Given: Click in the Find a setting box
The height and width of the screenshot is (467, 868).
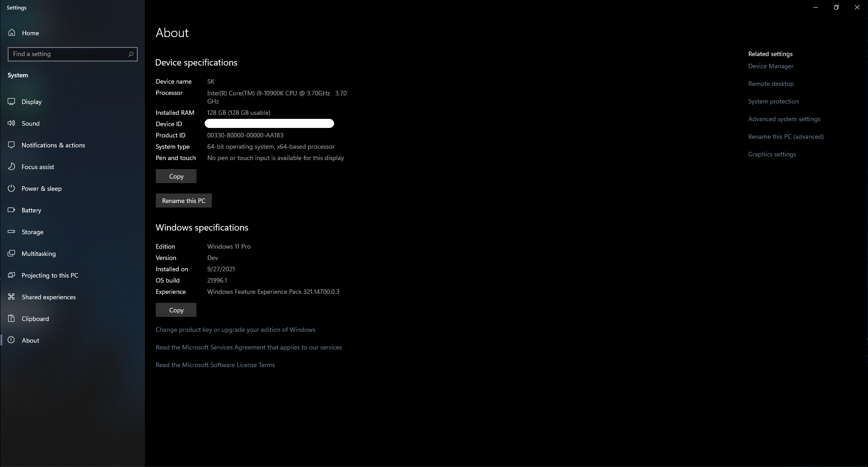Looking at the screenshot, I should pyautogui.click(x=73, y=54).
